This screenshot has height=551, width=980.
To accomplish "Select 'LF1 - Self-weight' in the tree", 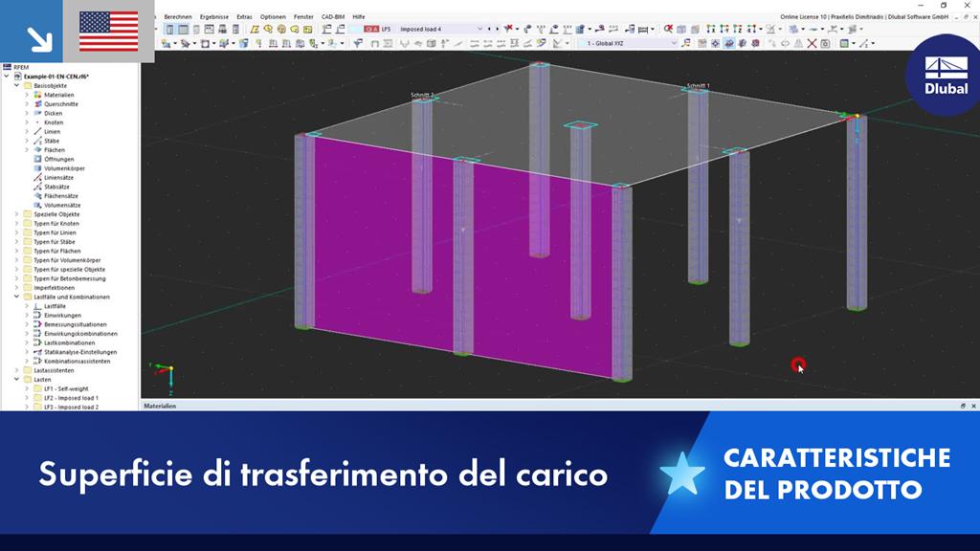I will (66, 388).
